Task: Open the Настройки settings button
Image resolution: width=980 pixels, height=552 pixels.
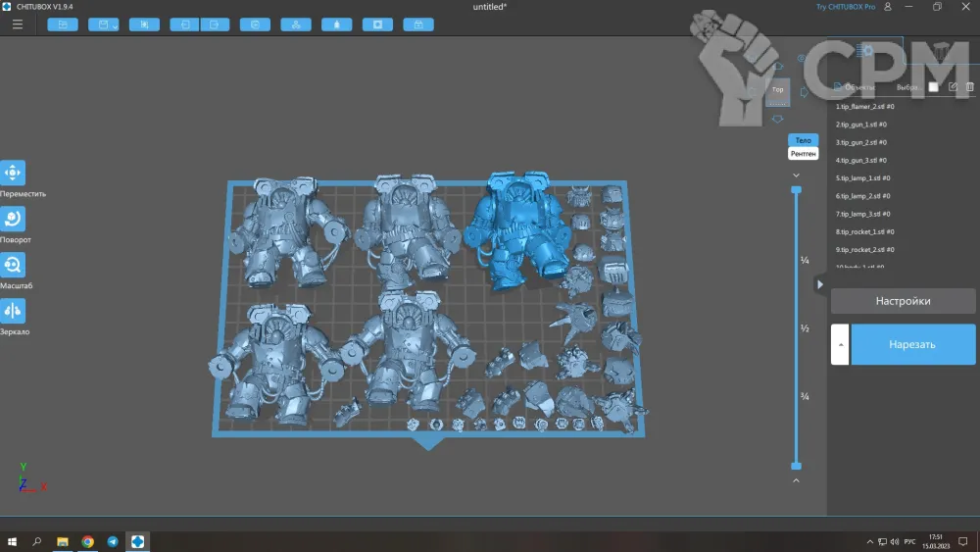Action: coord(903,301)
